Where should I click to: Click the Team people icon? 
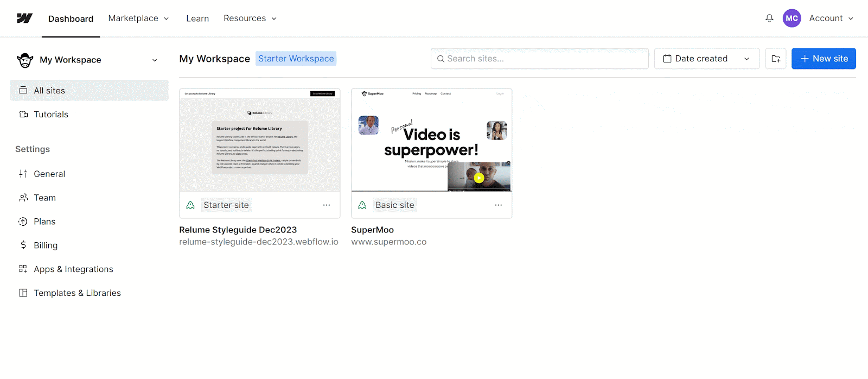coord(23,198)
